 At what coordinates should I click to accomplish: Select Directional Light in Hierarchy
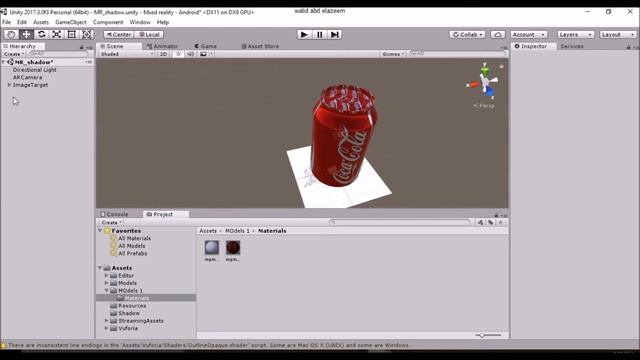click(x=35, y=70)
